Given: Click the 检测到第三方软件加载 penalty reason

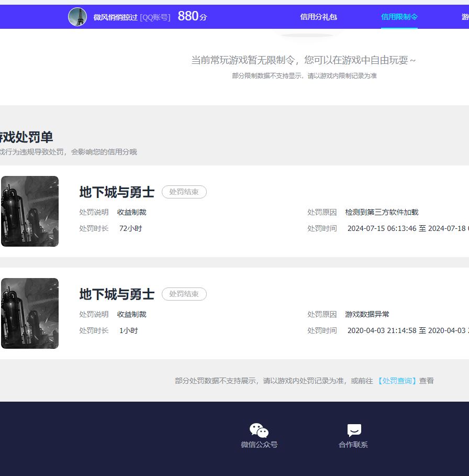Looking at the screenshot, I should point(382,212).
